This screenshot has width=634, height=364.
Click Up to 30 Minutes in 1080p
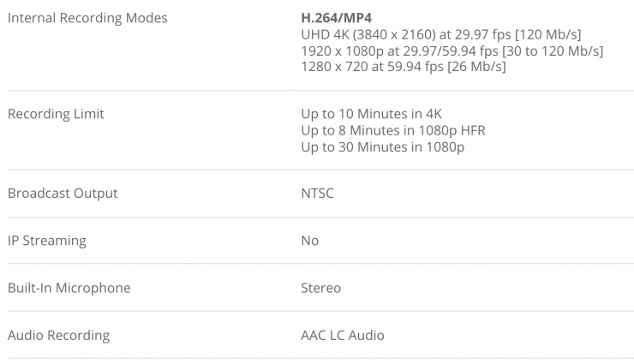(x=382, y=146)
